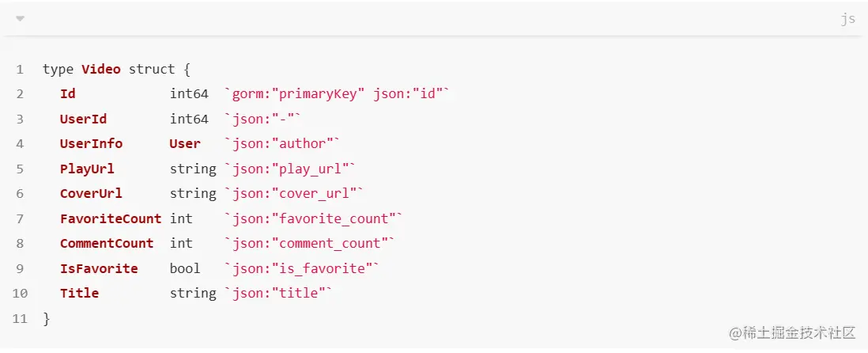Viewport: 868px width, 353px height.
Task: Click line number 6 in the gutter
Action: (x=20, y=194)
